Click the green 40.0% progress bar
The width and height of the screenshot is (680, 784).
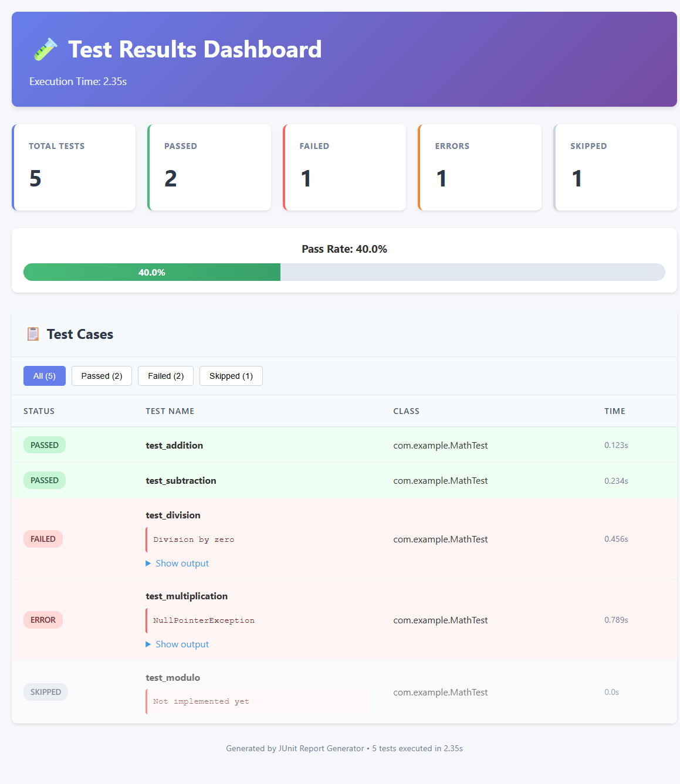[x=152, y=272]
